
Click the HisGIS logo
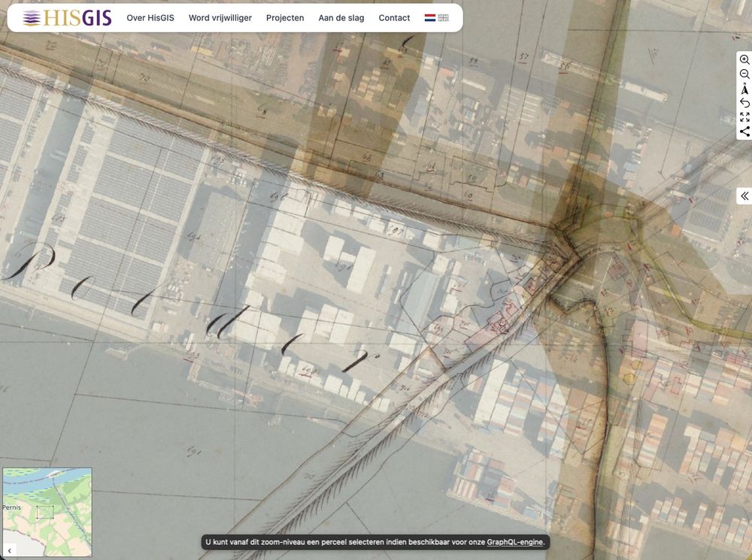tap(67, 18)
